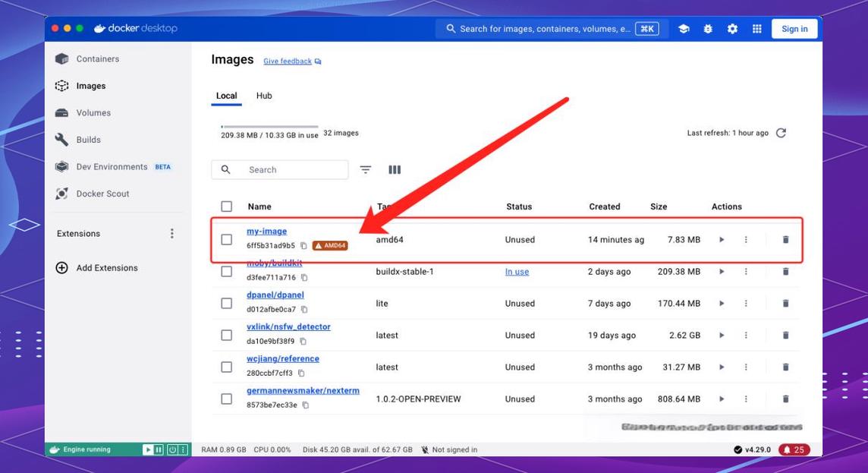Click the images Search input field
Viewport: 868px width, 473px height.
tap(279, 169)
